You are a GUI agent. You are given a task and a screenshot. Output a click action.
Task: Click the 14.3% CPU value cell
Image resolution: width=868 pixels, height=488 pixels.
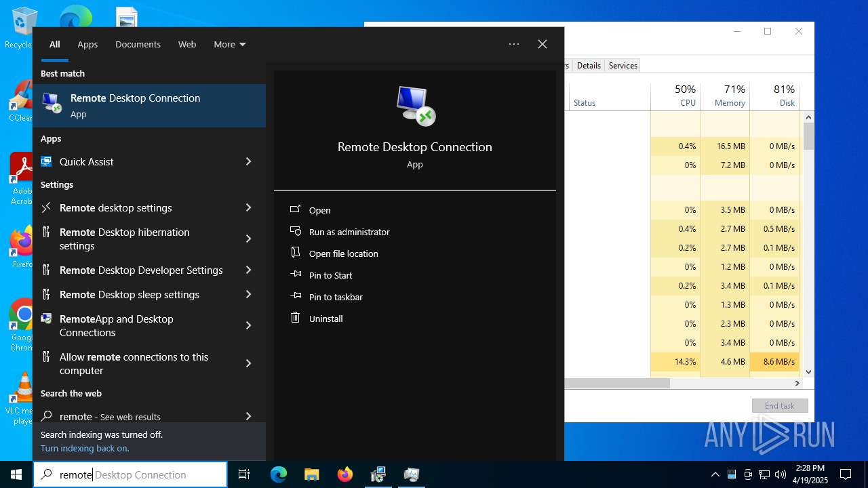(675, 362)
